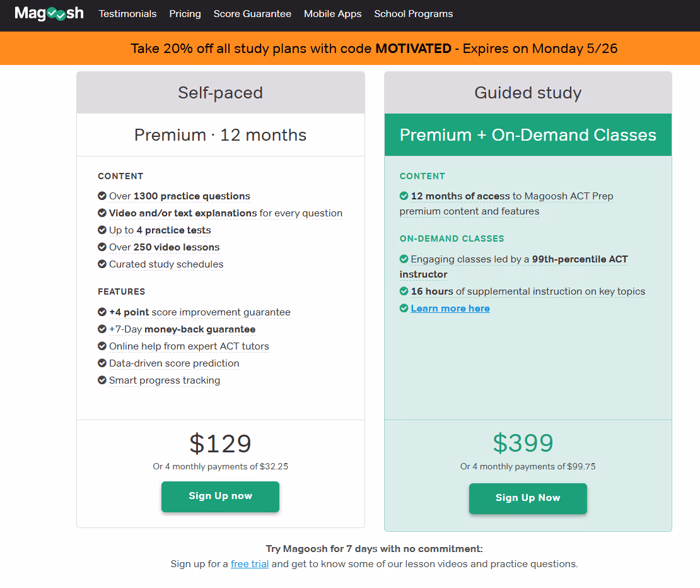Click green checkmark beside 16 hours of instruction
The width and height of the screenshot is (700, 588).
click(404, 291)
